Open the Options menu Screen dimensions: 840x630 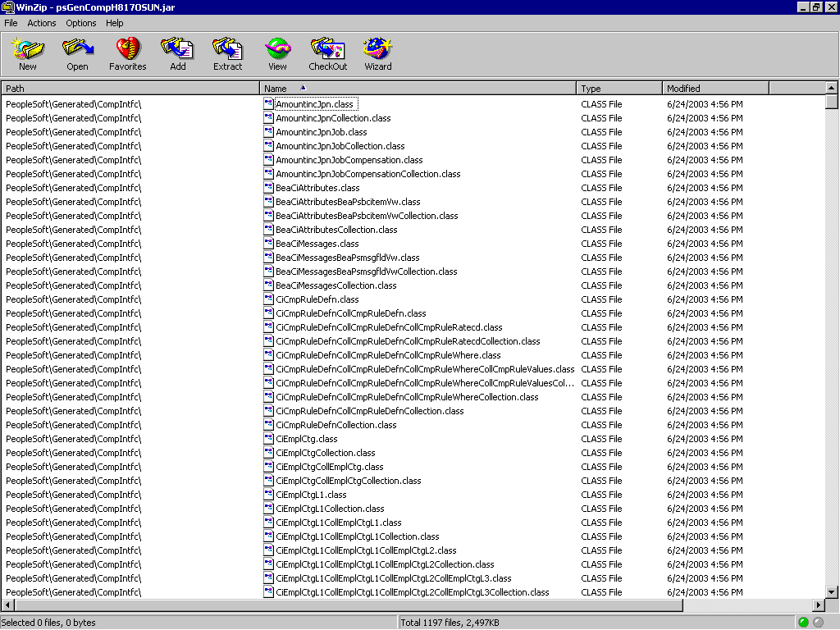(80, 23)
